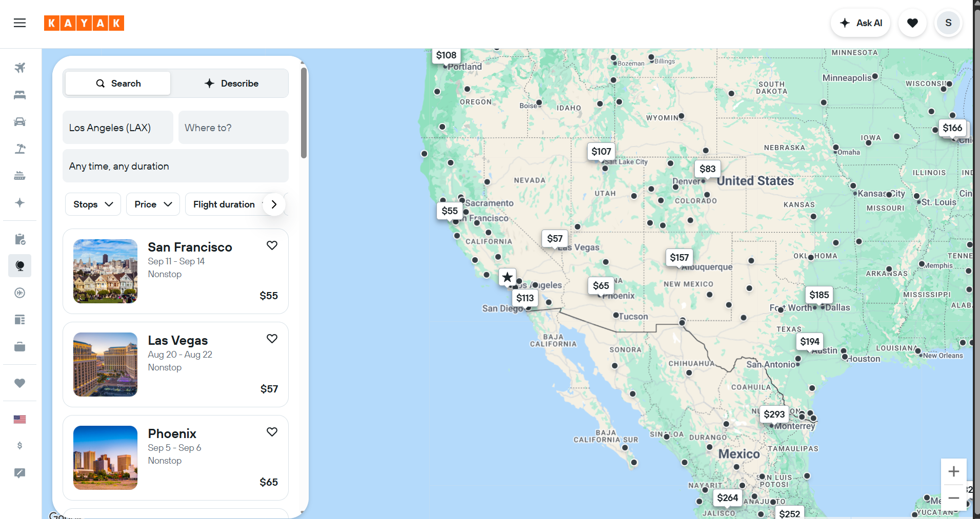Expand the Stops filter dropdown
Viewport: 980px width, 519px height.
pyautogui.click(x=93, y=204)
